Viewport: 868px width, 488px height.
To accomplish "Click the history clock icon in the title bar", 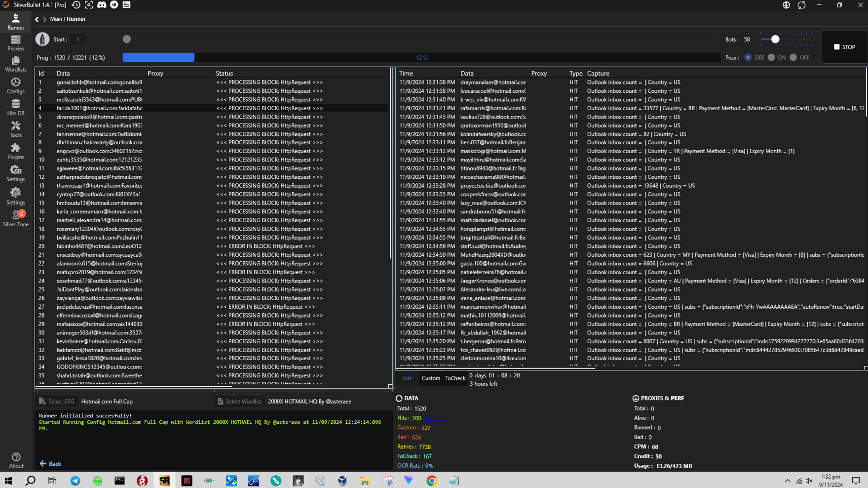I will click(76, 5).
